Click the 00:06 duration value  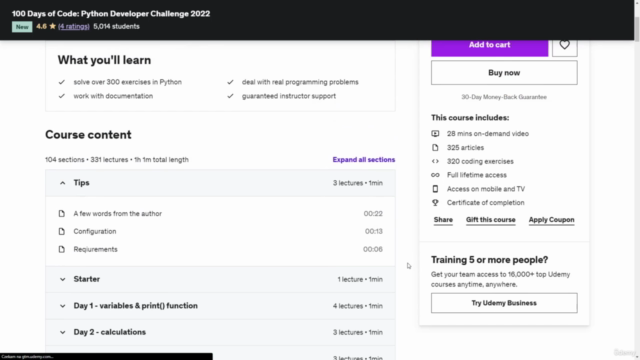click(373, 249)
